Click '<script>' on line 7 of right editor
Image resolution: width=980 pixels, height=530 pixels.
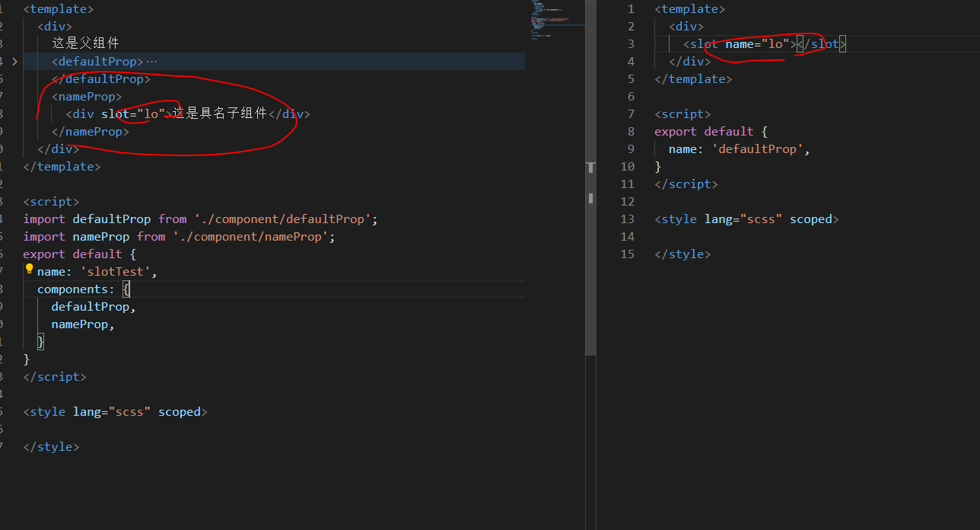click(x=682, y=114)
